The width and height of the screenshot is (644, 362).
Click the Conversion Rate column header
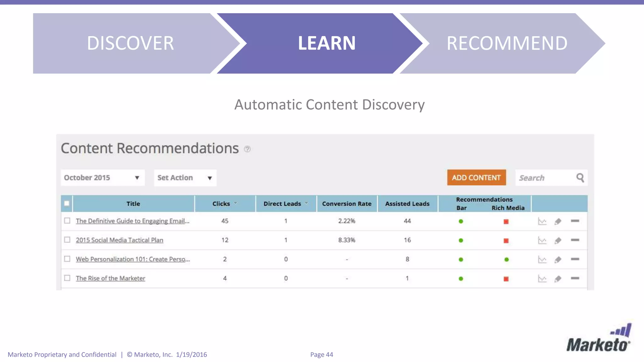(x=347, y=204)
